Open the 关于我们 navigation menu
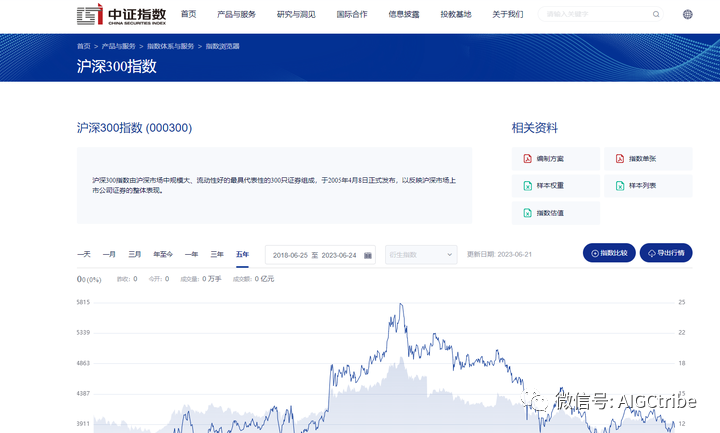Screen dimensions: 720x433 (508, 14)
